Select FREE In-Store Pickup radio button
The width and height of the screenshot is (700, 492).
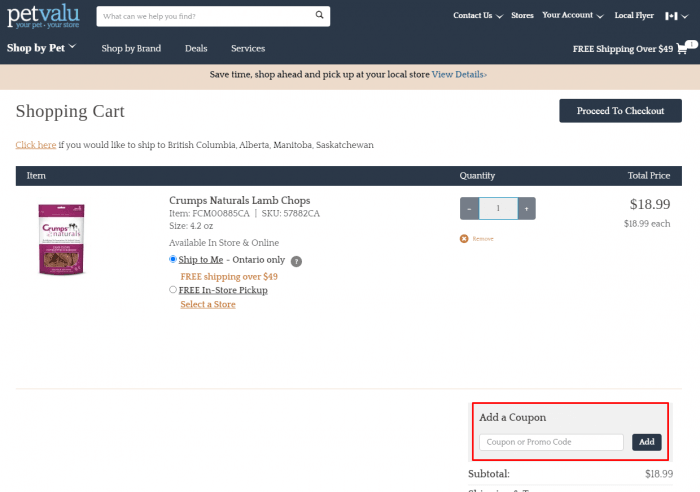(x=173, y=290)
